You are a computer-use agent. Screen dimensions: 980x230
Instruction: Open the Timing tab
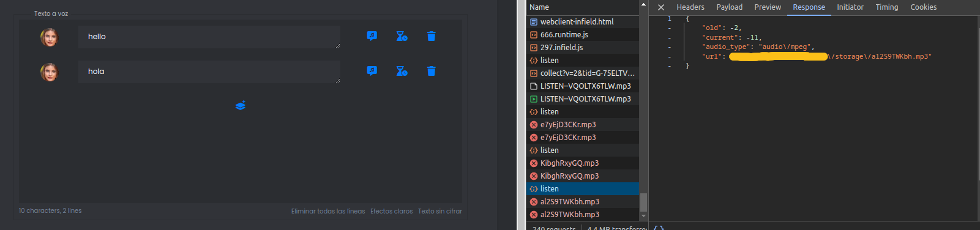887,7
